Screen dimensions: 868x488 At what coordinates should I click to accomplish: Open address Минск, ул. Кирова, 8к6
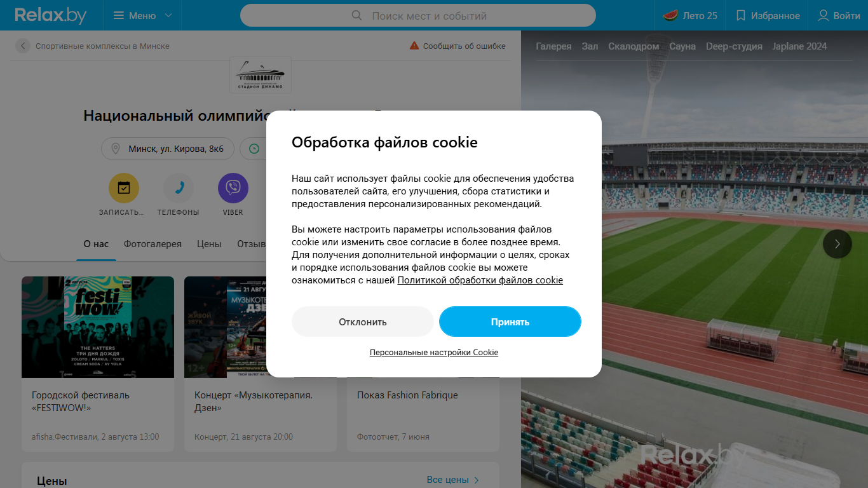[176, 149]
